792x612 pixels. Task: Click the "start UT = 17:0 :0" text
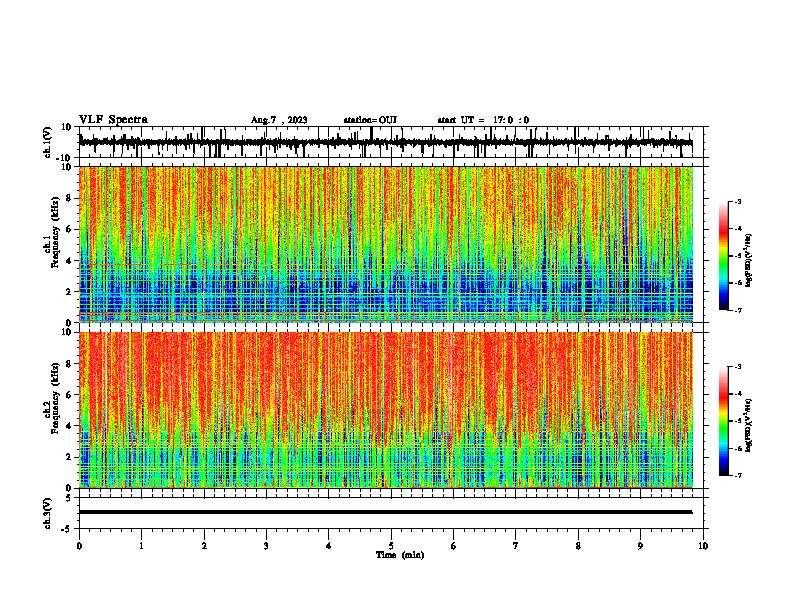[483, 120]
